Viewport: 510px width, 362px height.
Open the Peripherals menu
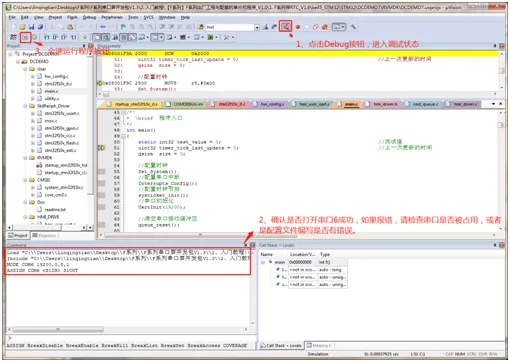[x=112, y=17]
